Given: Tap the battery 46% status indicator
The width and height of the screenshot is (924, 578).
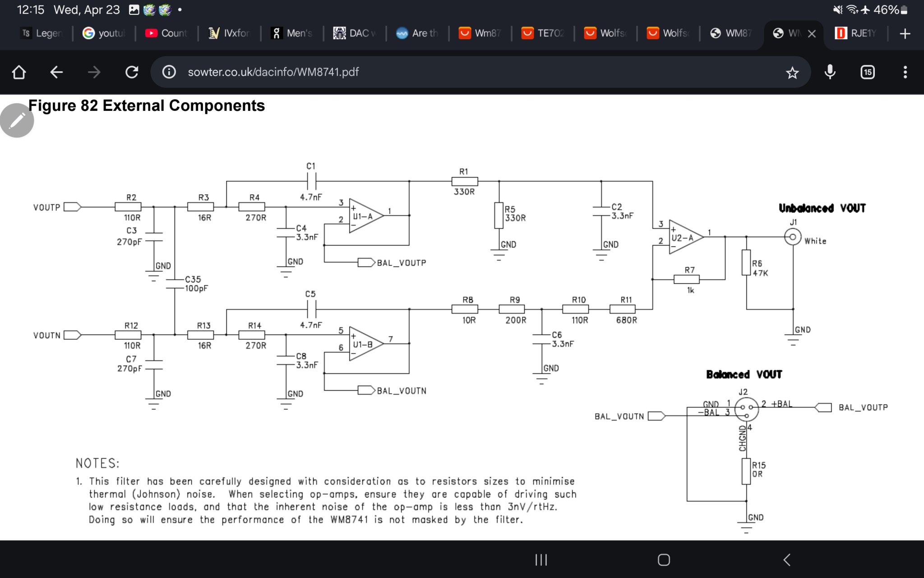Looking at the screenshot, I should tap(891, 10).
